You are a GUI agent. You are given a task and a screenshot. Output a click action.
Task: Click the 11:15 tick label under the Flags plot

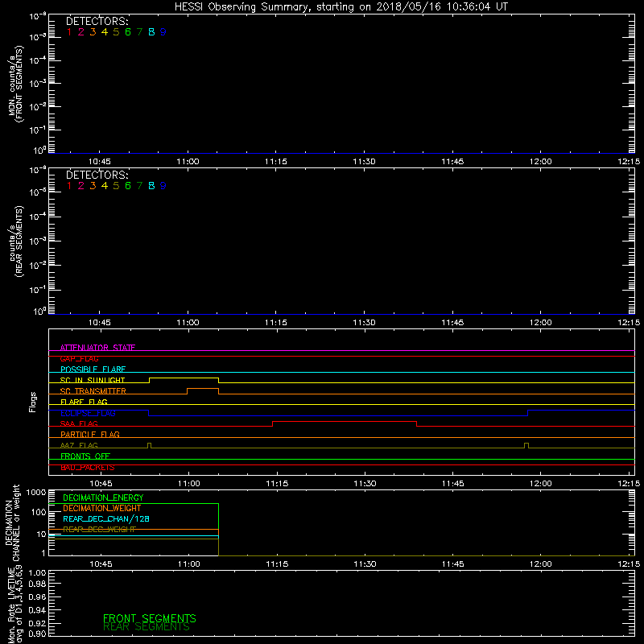(277, 484)
